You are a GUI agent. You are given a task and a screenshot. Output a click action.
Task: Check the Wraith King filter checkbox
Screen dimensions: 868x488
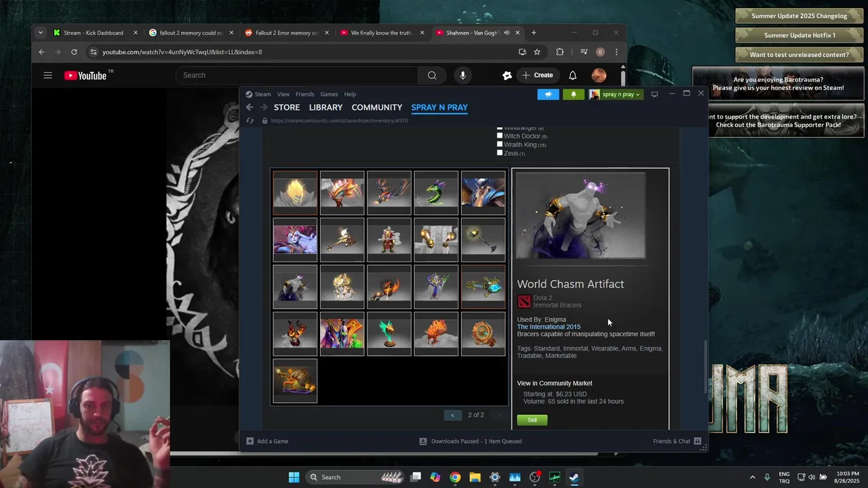pyautogui.click(x=500, y=144)
